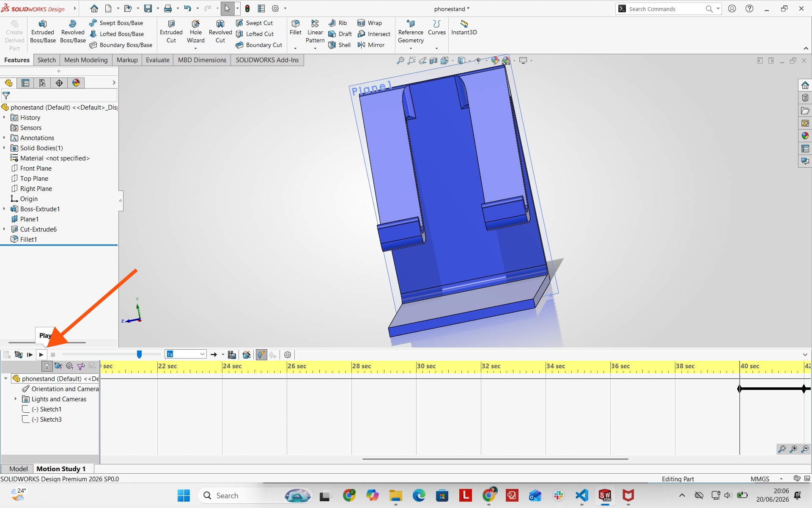Open the Reference Geometry tool
The width and height of the screenshot is (812, 508).
pyautogui.click(x=411, y=32)
